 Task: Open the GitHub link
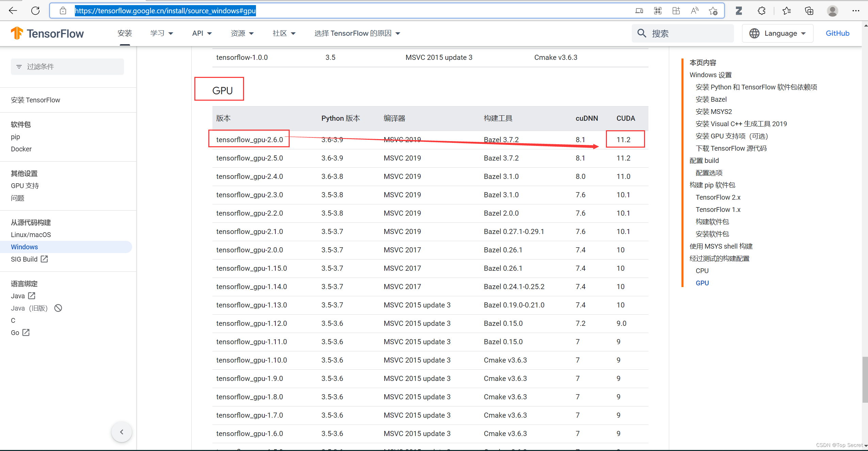(837, 33)
